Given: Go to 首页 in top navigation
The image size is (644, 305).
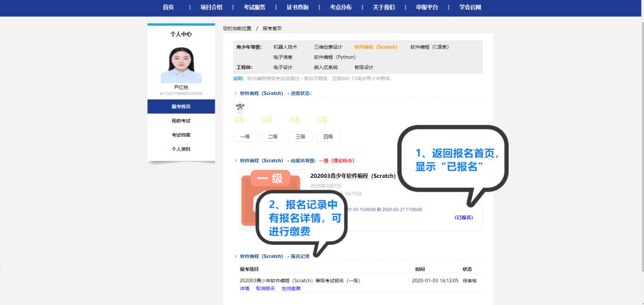Looking at the screenshot, I should 168,7.
